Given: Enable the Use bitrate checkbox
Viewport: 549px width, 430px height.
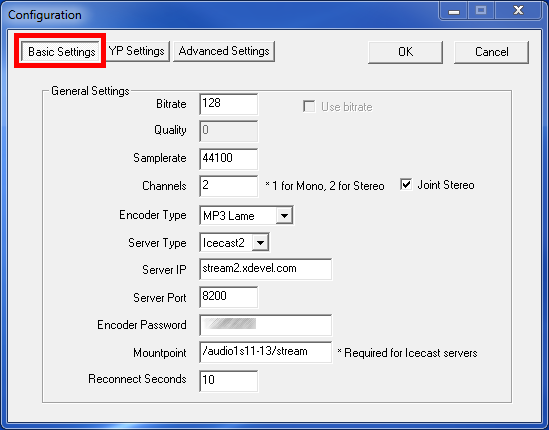Looking at the screenshot, I should (309, 106).
